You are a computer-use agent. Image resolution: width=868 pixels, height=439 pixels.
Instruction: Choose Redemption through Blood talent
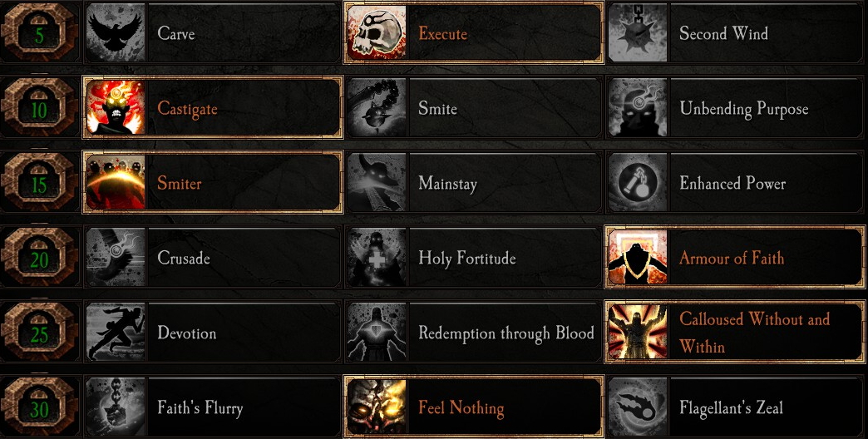point(474,332)
